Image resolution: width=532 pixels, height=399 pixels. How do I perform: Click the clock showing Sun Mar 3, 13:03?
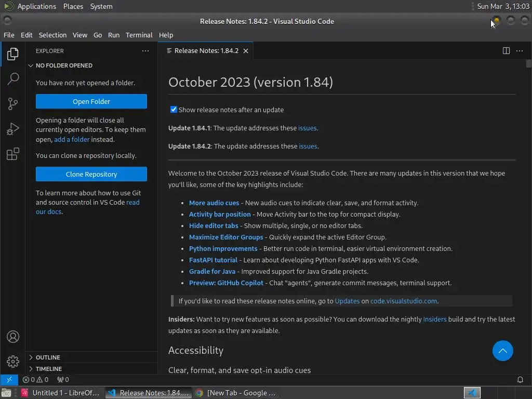(503, 6)
